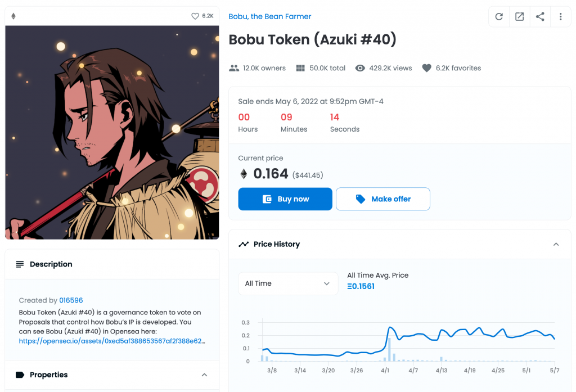Collapse the Price History section
The width and height of the screenshot is (576, 392).
coord(556,244)
